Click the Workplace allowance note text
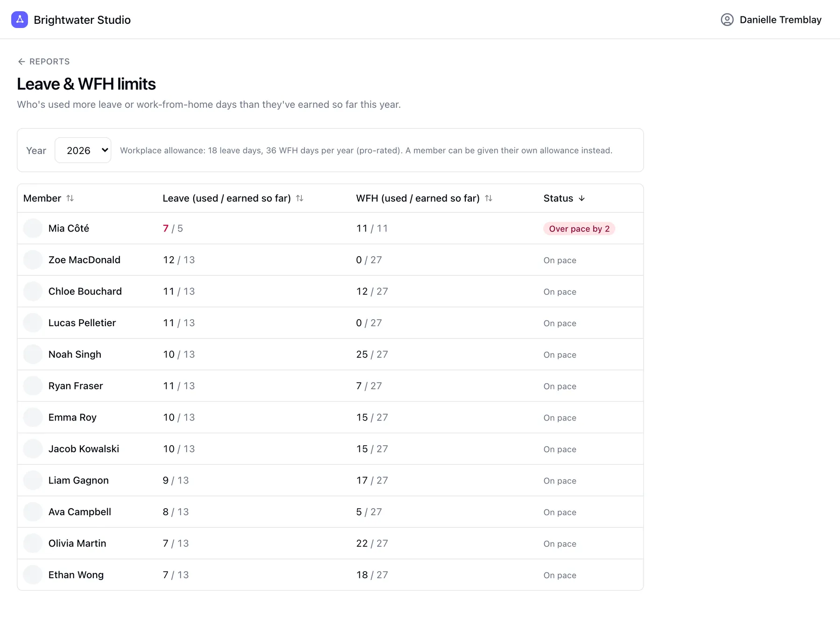 (x=366, y=150)
